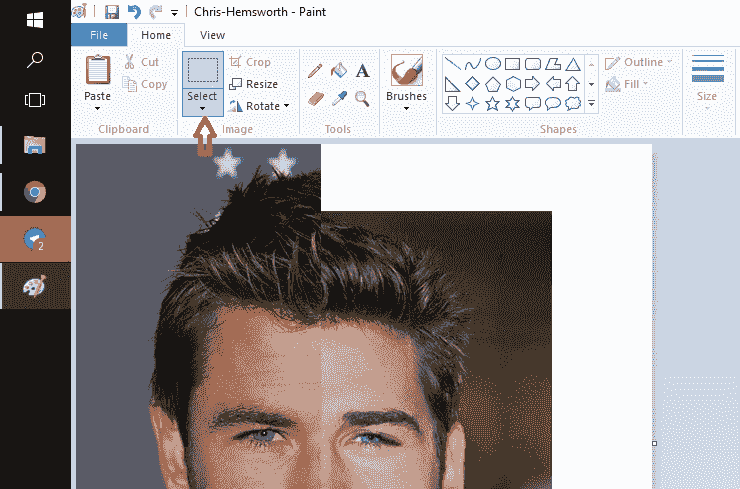Customize Quick Access Toolbar dropdown arrow
Screen dimensions: 740x489
pyautogui.click(x=174, y=12)
